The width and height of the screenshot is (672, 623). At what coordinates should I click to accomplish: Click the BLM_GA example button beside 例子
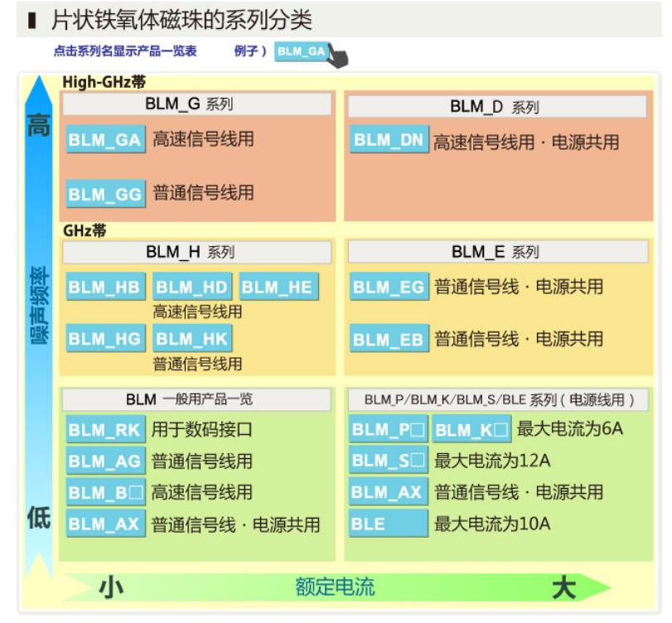tap(302, 51)
